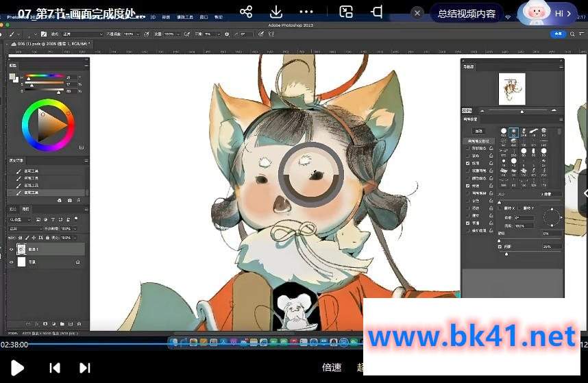Enable the airbrush build-up icon
588x383 pixels.
click(x=186, y=34)
